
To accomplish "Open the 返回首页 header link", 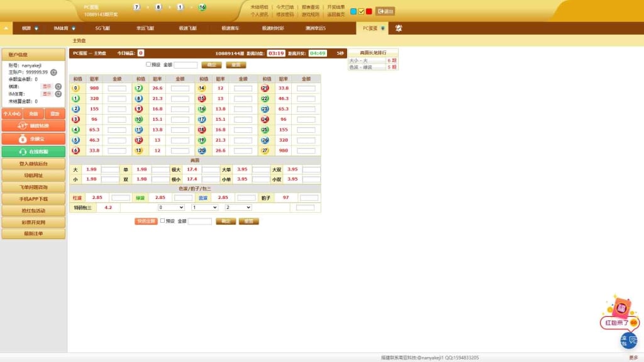I will pos(336,14).
